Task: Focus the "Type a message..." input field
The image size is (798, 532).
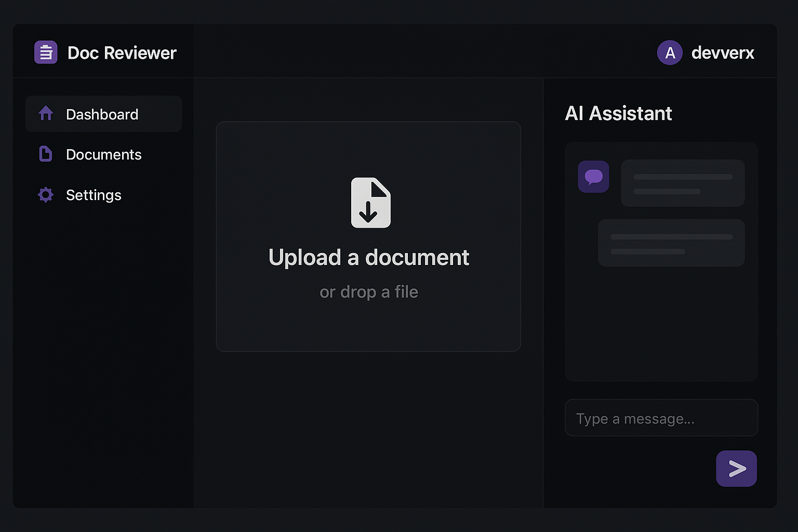Action: point(661,418)
